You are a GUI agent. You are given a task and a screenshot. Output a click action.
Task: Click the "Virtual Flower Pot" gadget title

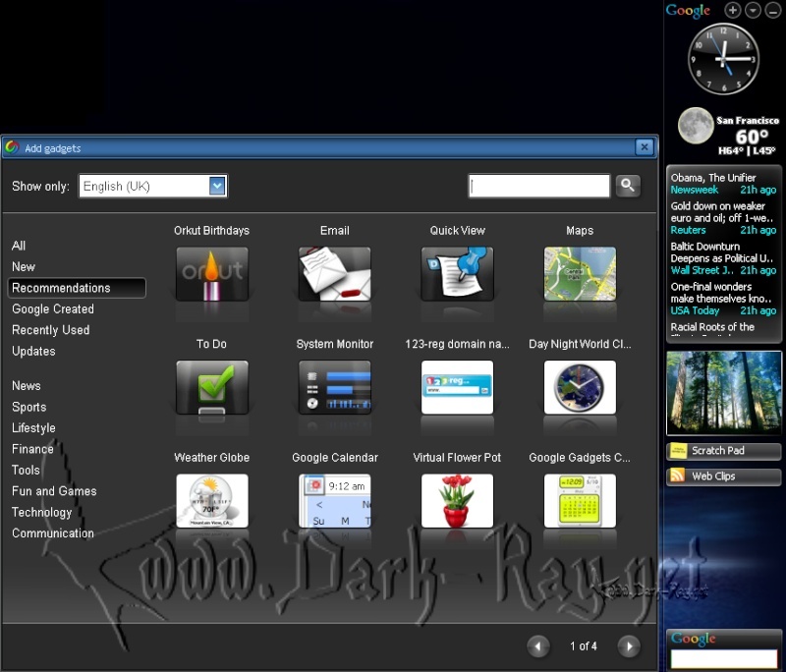(x=457, y=458)
